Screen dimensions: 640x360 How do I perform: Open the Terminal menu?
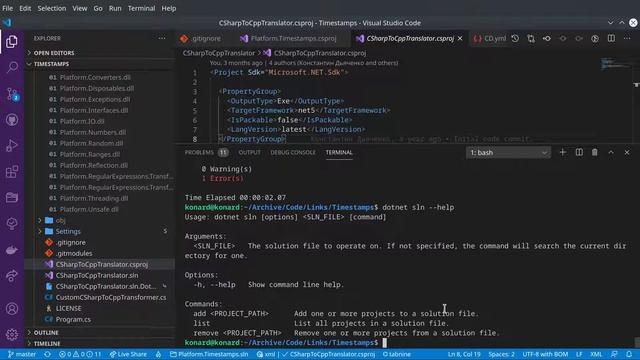click(141, 8)
